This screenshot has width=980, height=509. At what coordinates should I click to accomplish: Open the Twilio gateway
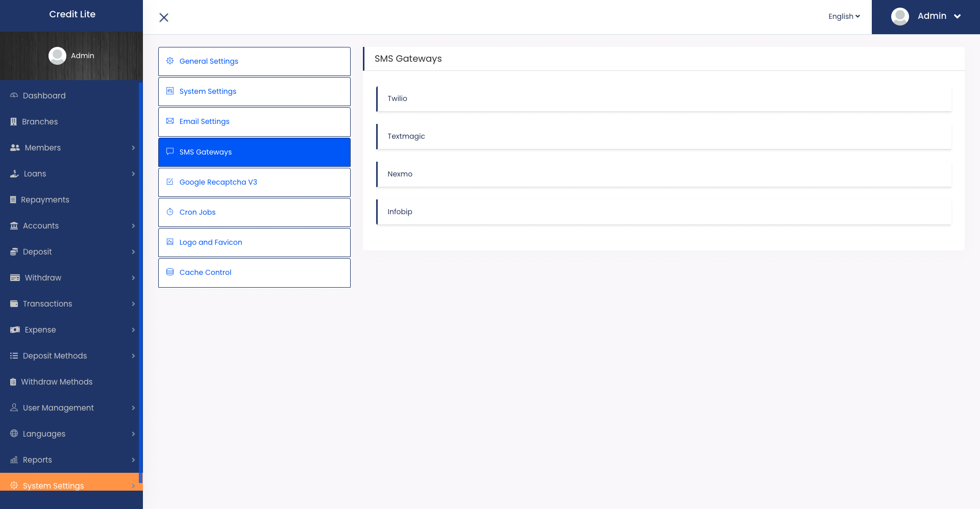pyautogui.click(x=664, y=98)
